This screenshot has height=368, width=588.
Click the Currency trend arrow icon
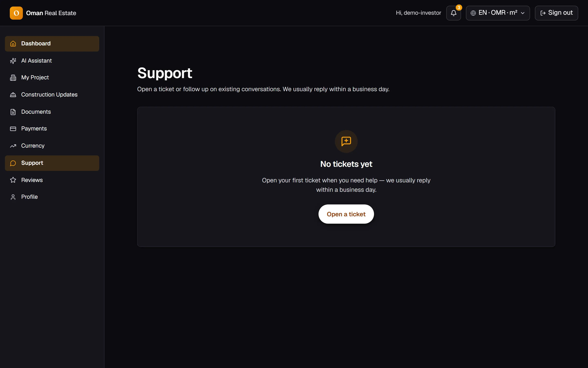coord(13,146)
